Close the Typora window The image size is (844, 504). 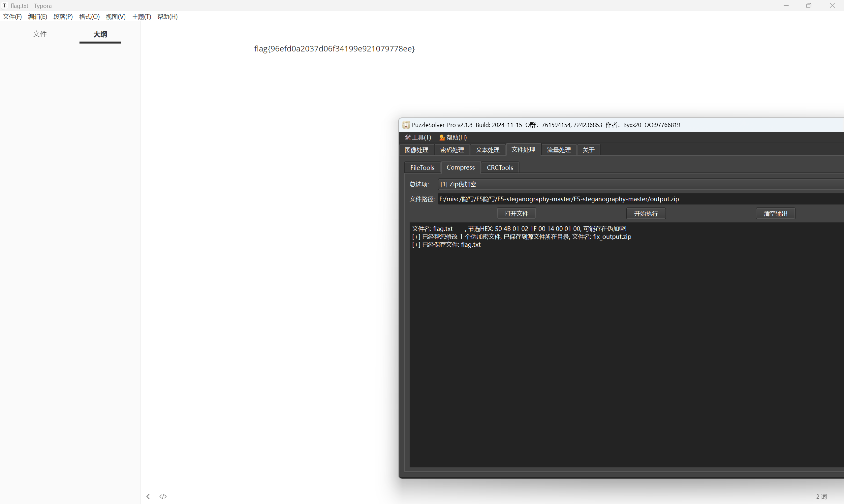click(x=832, y=5)
